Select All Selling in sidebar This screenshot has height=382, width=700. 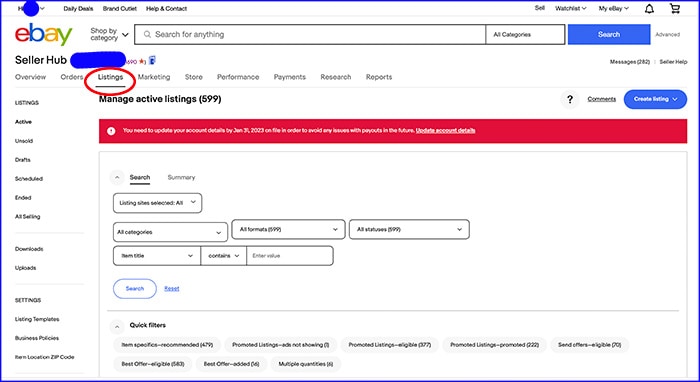pyautogui.click(x=28, y=217)
